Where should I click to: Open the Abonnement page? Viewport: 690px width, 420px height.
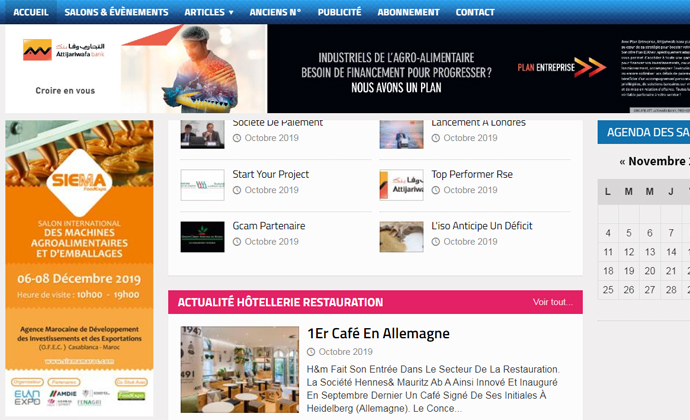click(x=408, y=12)
